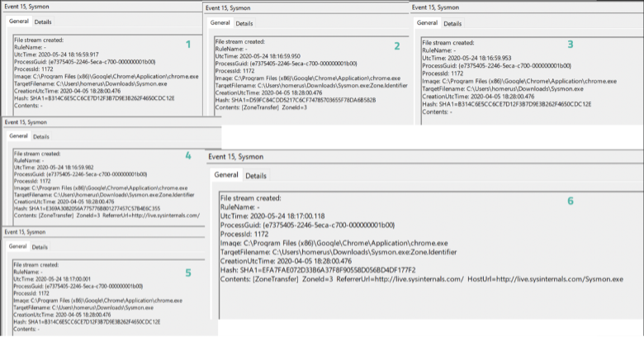This screenshot has width=644, height=337.
Task: Click CreationUtcTime line in 18:17:00.118 event
Action: click(286, 261)
